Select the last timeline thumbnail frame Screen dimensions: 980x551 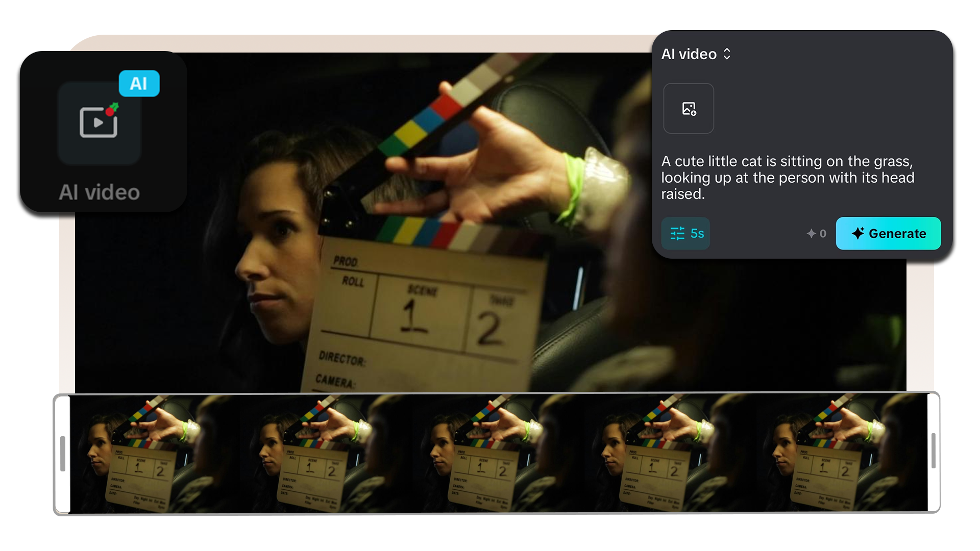[840, 453]
